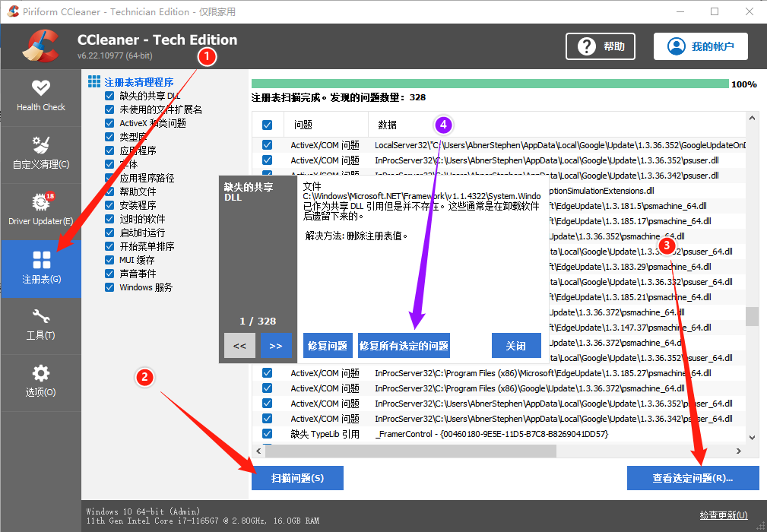Toggle MUI 缓存 checkbox

[109, 260]
